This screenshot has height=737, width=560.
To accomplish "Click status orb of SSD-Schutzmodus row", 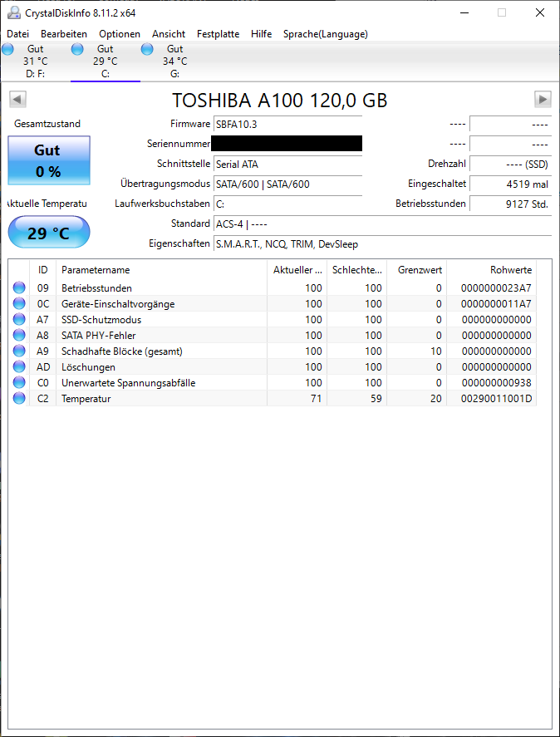I will [x=19, y=320].
